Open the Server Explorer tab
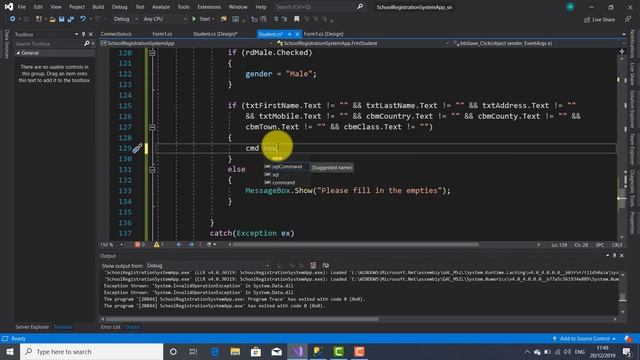The image size is (640, 360). point(32,327)
